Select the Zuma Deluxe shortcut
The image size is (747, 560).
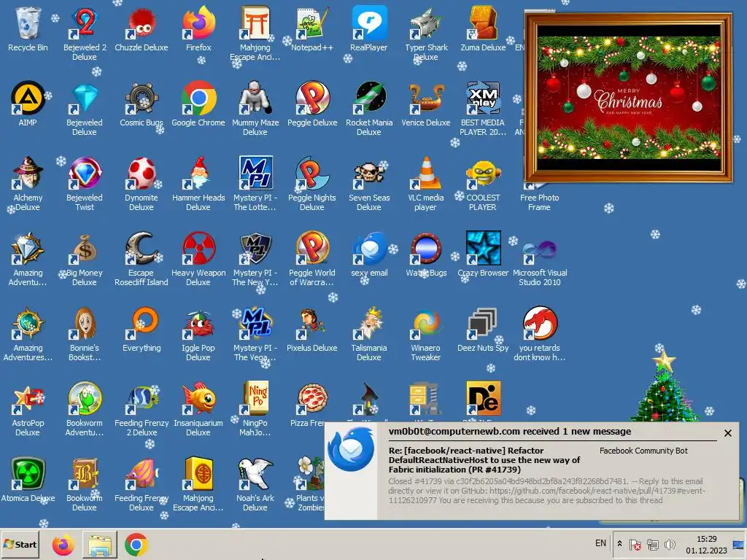(483, 23)
